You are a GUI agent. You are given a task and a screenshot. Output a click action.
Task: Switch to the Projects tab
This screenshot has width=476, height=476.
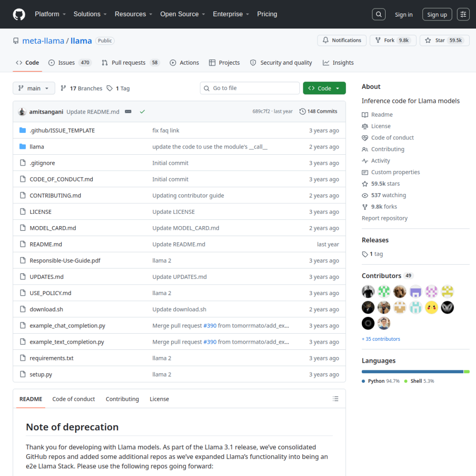point(224,62)
